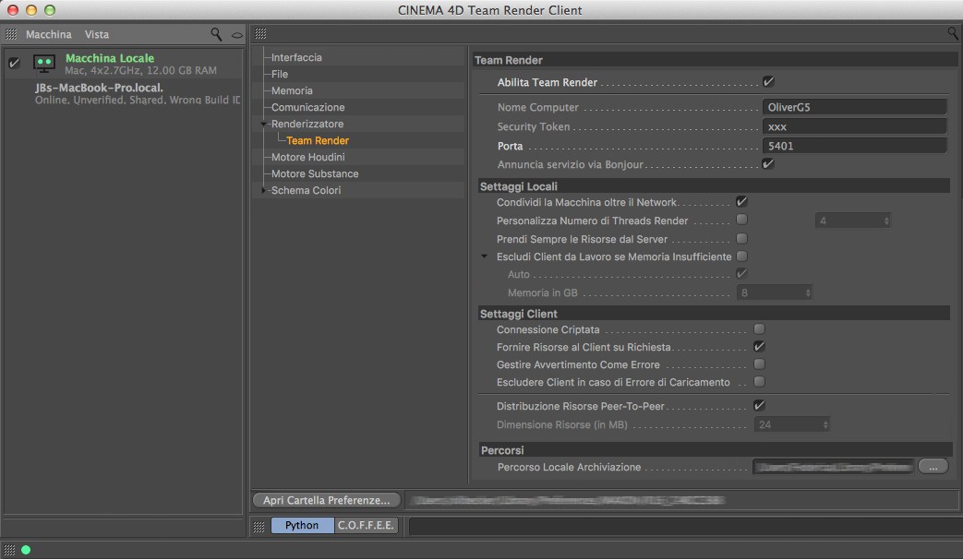This screenshot has width=963, height=560.
Task: Click the eye icon next to the search magnifier
Action: (237, 35)
